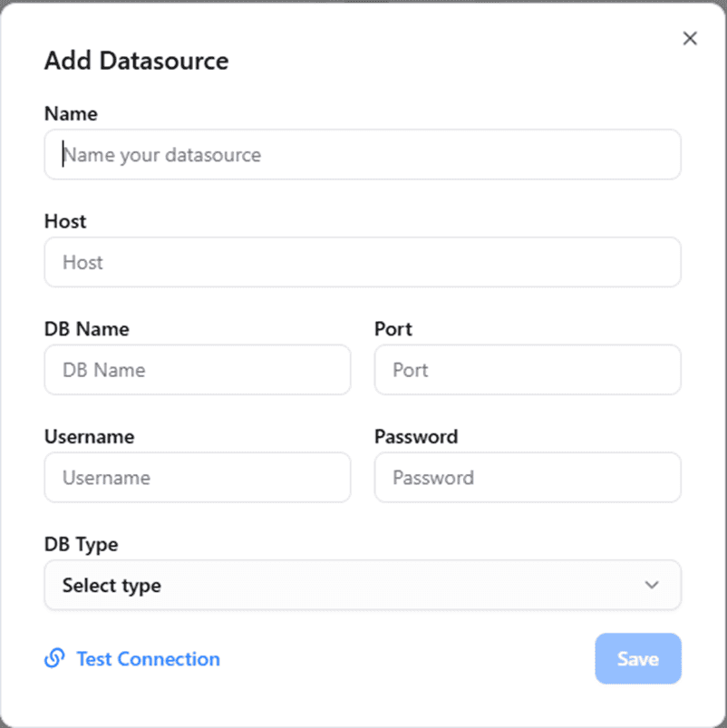This screenshot has width=727, height=728.
Task: Click inside the Password field
Action: click(527, 478)
